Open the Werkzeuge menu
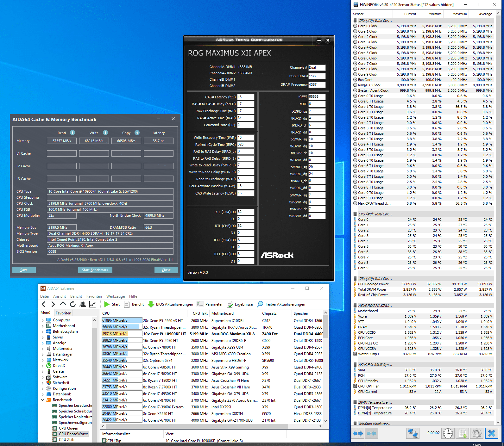Screen dimensions: 504x446 116,296
